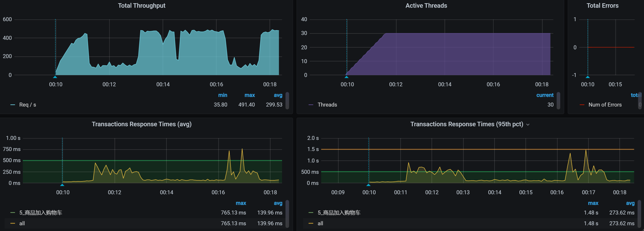Click the Req / s legend color line

coord(13,105)
